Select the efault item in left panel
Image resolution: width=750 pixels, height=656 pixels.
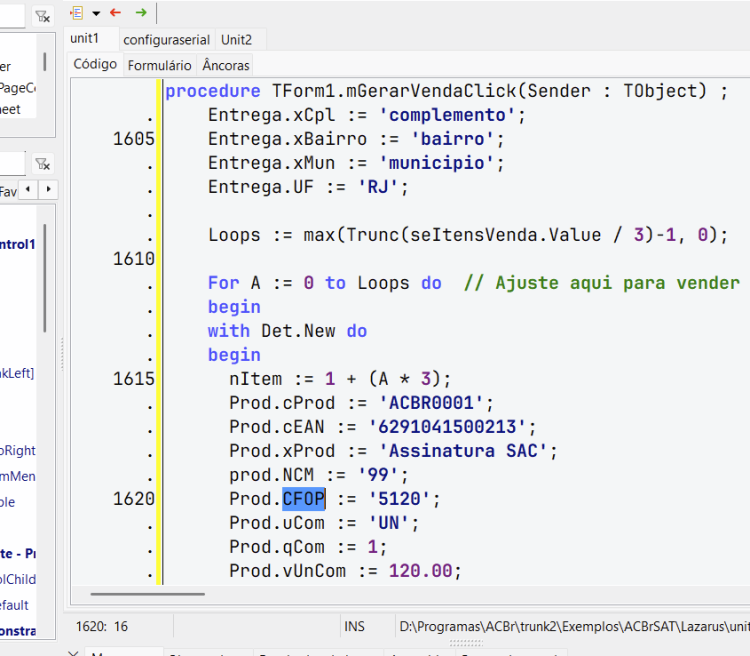pyautogui.click(x=14, y=605)
